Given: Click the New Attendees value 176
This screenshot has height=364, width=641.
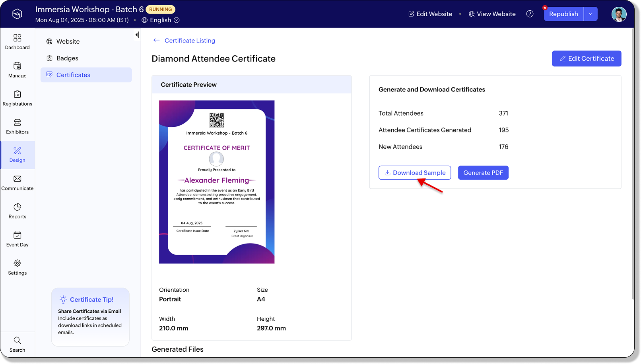Looking at the screenshot, I should pos(503,147).
